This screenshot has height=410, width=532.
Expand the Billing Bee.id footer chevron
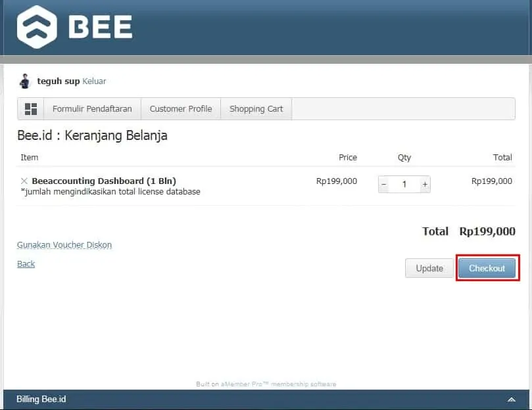(x=512, y=399)
